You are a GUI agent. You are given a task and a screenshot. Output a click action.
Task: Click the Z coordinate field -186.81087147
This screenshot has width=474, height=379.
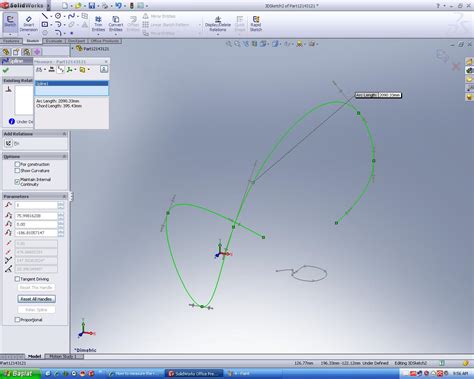[36, 233]
